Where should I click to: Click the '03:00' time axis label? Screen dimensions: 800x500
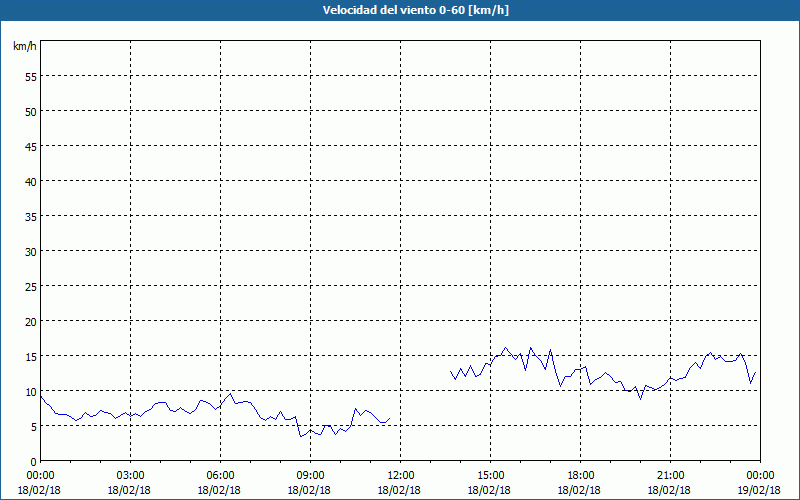point(131,476)
